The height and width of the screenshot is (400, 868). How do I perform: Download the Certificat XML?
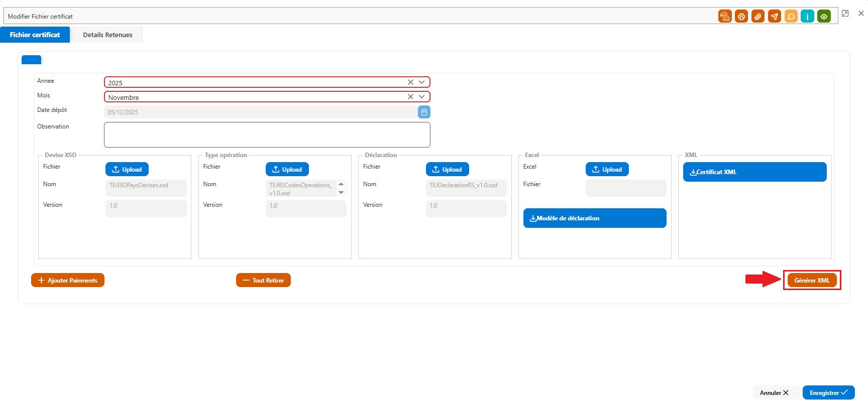click(x=755, y=172)
